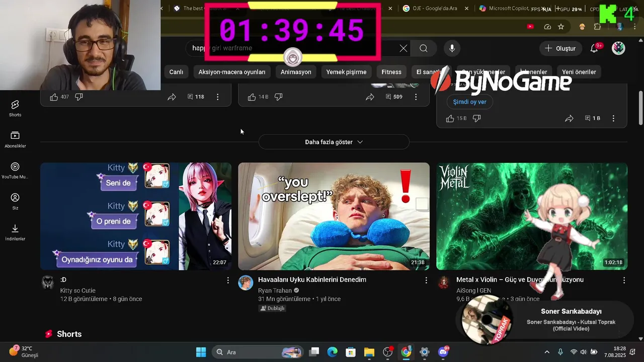Start voice search with microphone icon
The height and width of the screenshot is (362, 644).
[x=452, y=48]
